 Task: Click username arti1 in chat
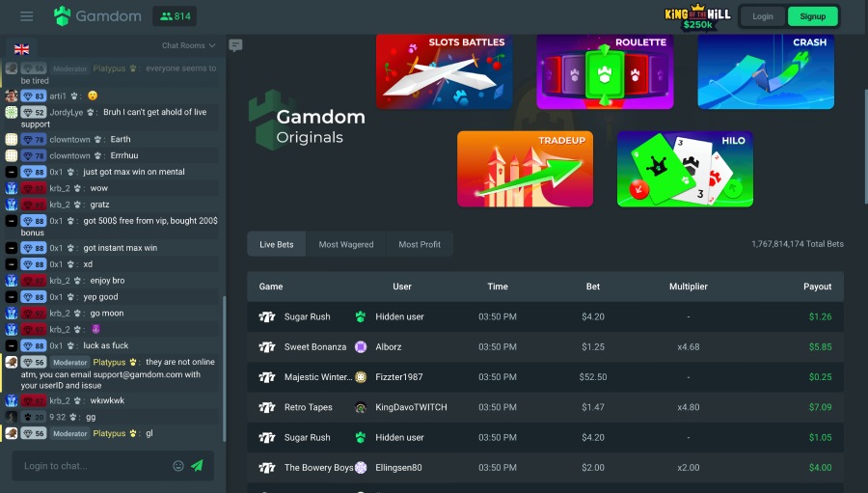click(58, 96)
